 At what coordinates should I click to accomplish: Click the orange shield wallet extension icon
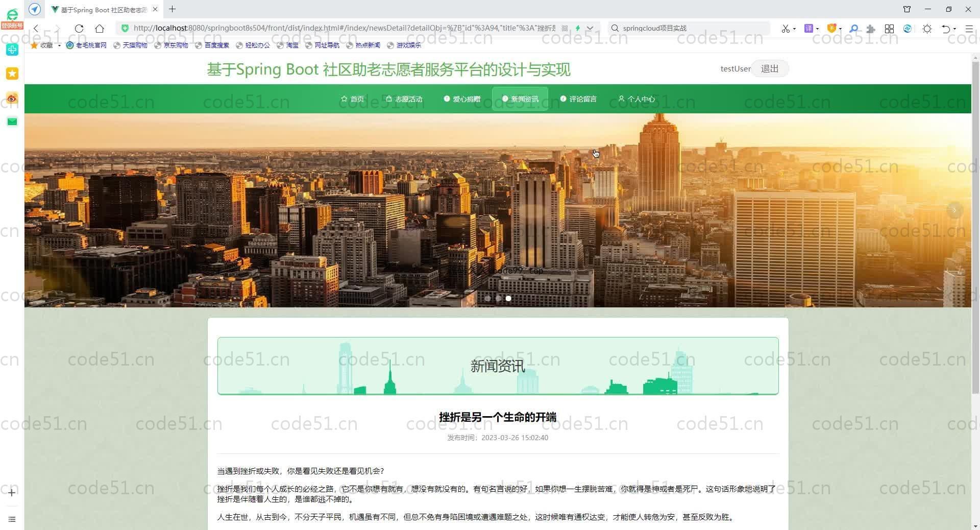click(x=831, y=29)
